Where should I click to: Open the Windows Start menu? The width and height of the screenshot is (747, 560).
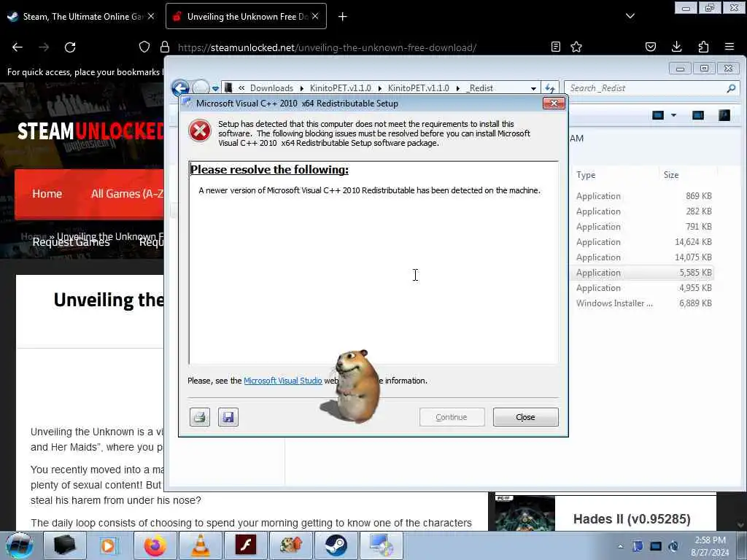(20, 545)
